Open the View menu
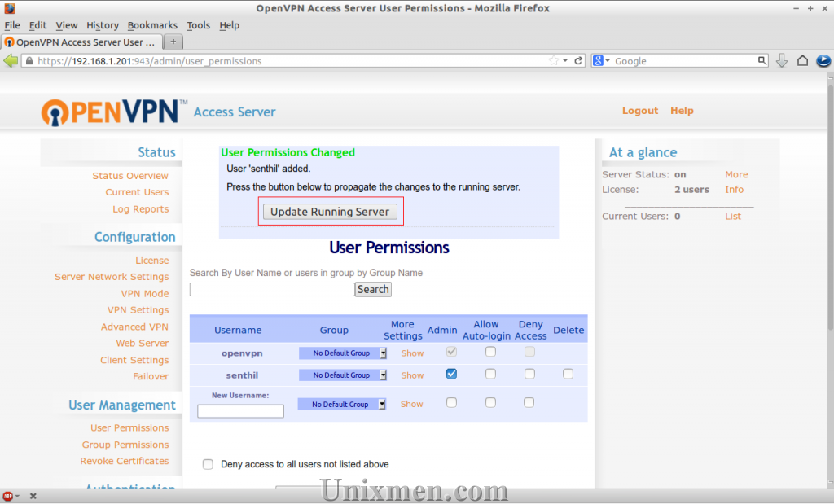834x504 pixels. 67,25
